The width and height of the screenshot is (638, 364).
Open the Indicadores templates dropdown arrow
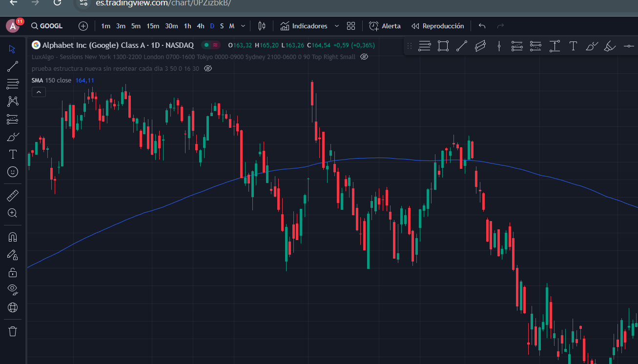tap(337, 26)
